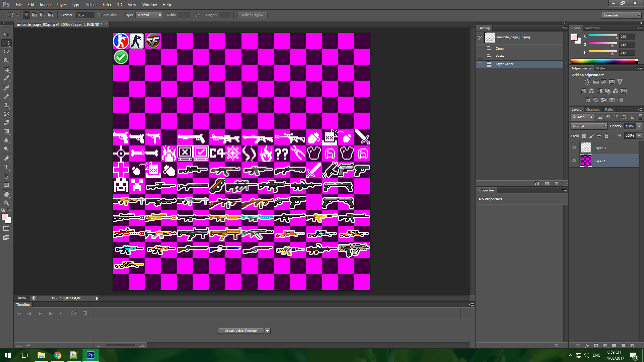Select the Eyedropper tool

tap(6, 78)
